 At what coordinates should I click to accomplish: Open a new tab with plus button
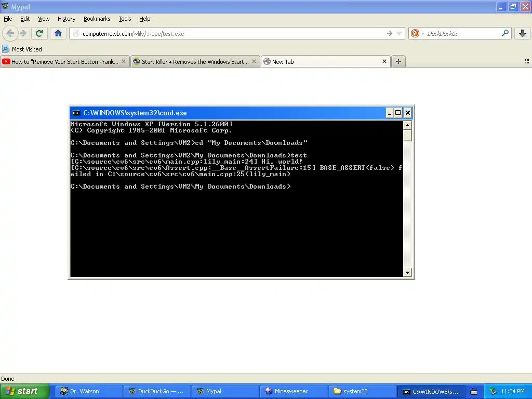coord(398,61)
